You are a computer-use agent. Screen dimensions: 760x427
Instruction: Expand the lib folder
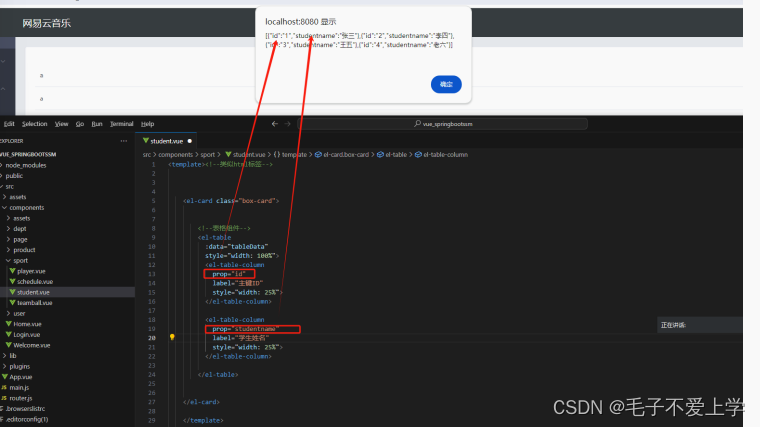pos(13,356)
